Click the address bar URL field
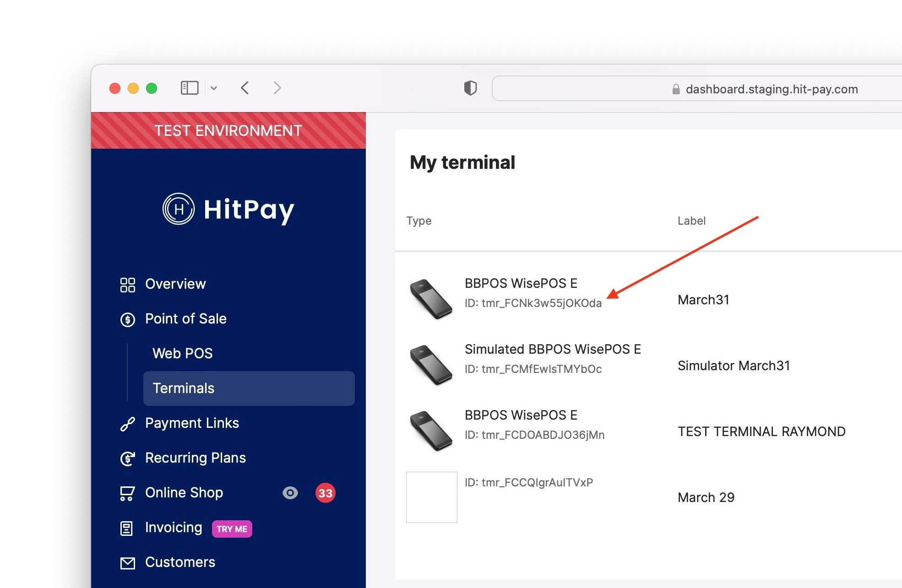The image size is (902, 588). 697,89
